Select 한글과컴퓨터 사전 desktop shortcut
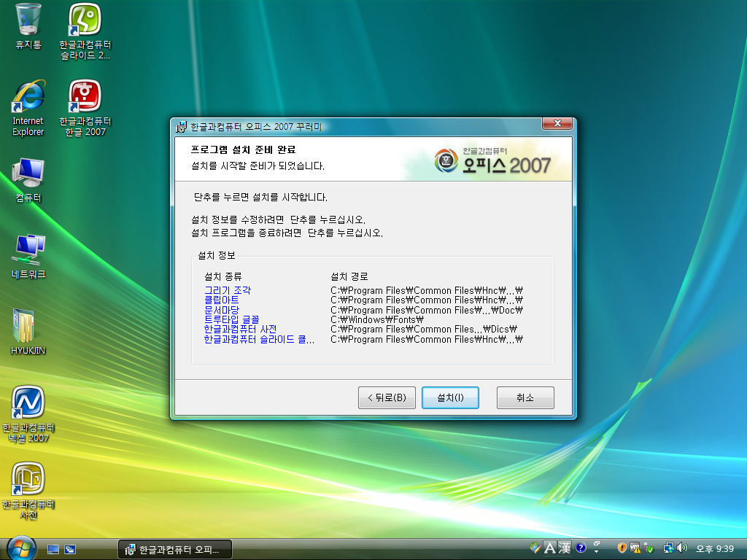 pyautogui.click(x=28, y=491)
